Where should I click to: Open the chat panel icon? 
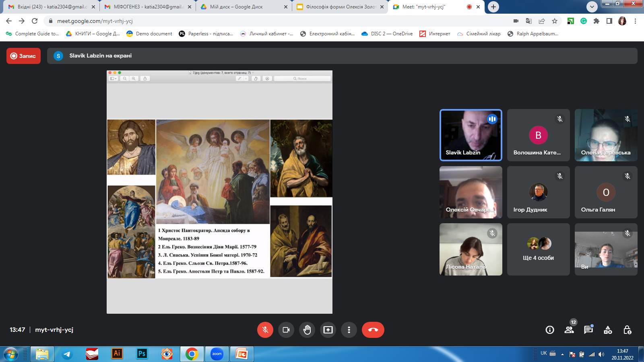[x=588, y=330]
